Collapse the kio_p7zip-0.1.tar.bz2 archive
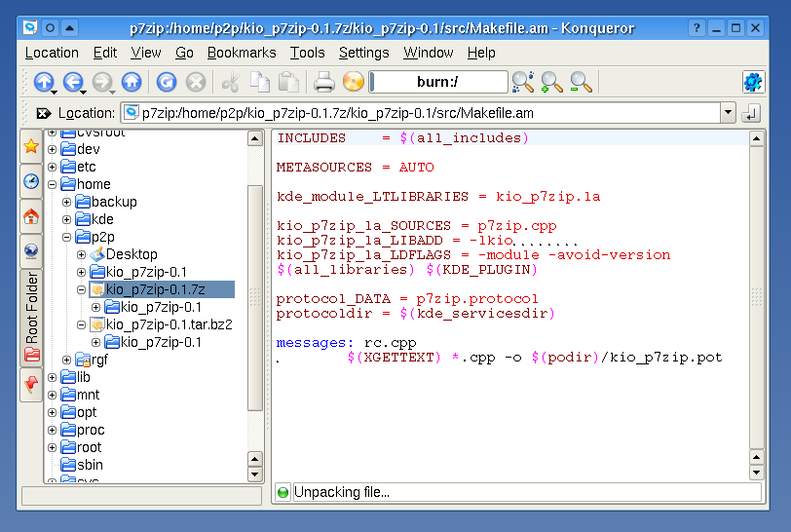 (81, 324)
